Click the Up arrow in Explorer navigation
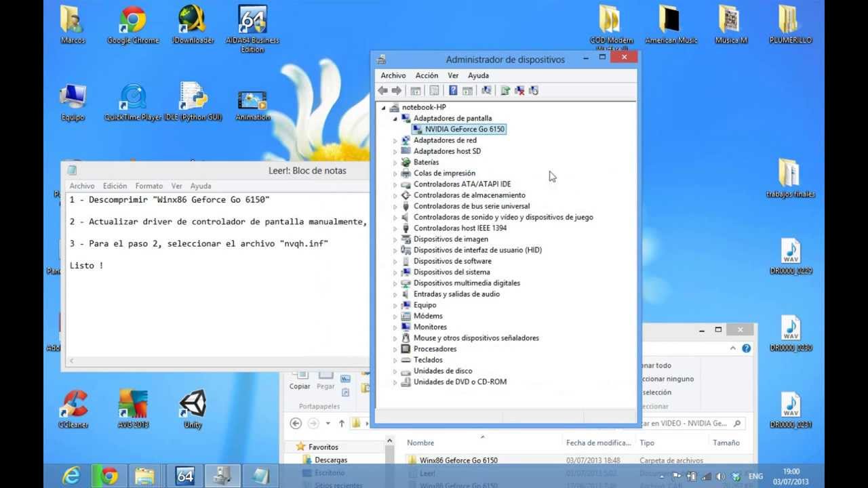 (342, 423)
